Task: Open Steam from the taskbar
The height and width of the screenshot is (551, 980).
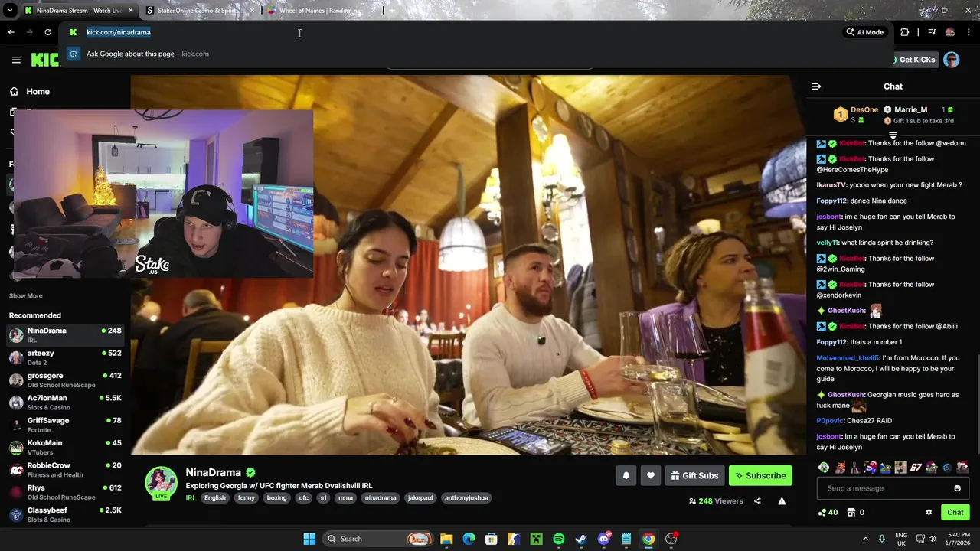Action: click(581, 539)
